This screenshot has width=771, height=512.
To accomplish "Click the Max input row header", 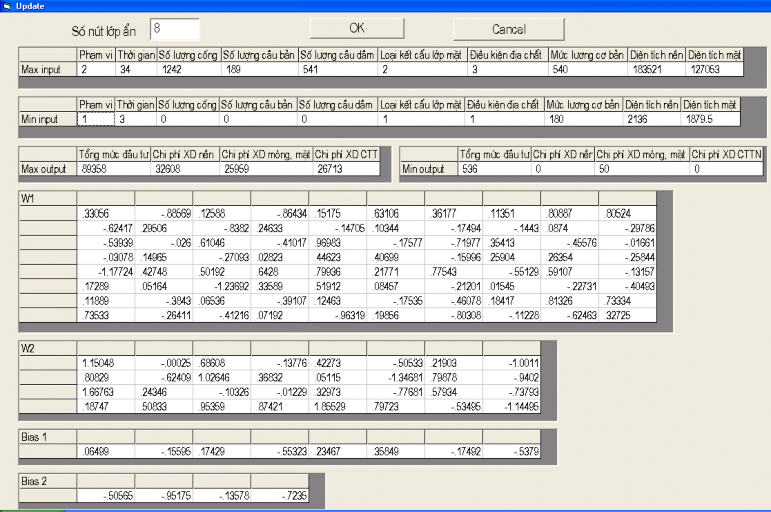I will 48,69.
